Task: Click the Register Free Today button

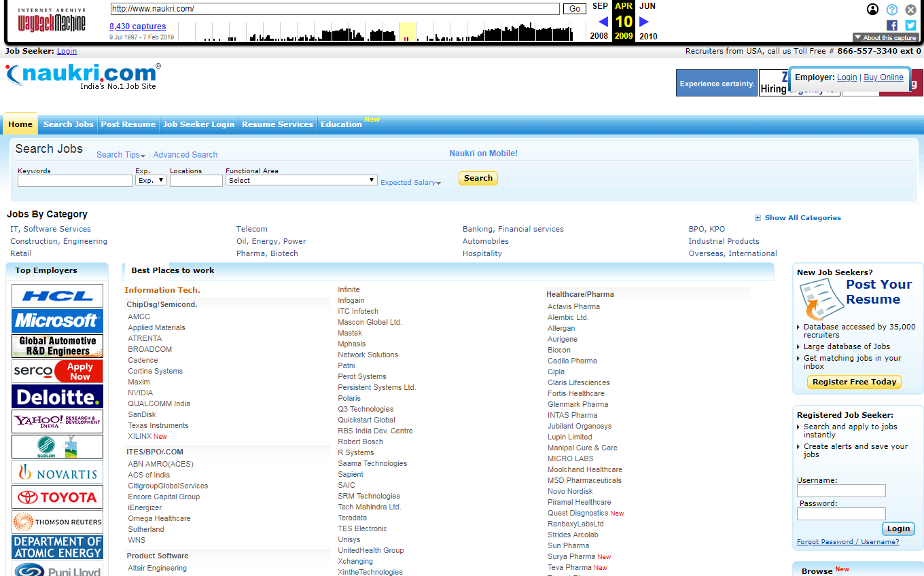Action: coord(854,382)
